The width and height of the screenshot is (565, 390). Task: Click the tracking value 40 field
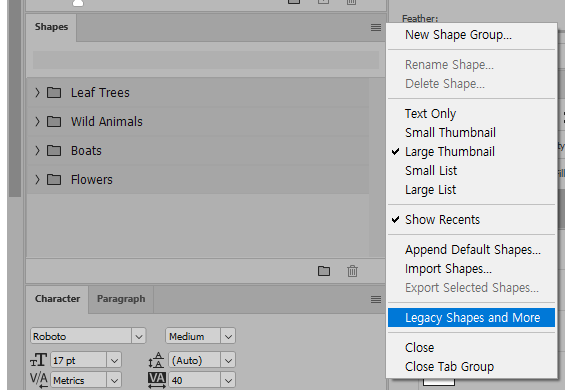click(194, 380)
